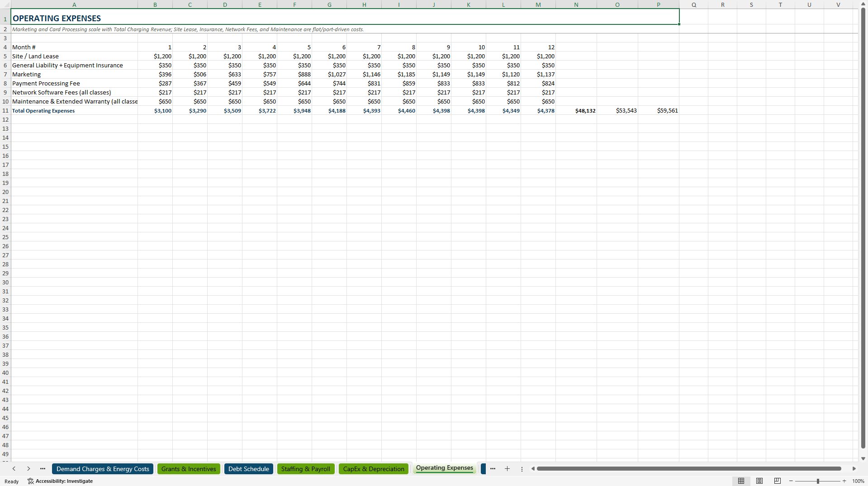
Task: Select month 8 total $4,460
Action: pyautogui.click(x=399, y=110)
